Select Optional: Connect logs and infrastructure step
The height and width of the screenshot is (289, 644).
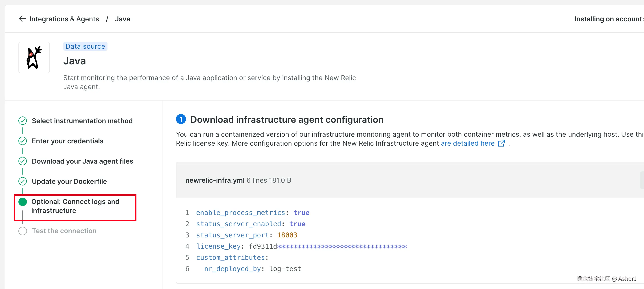coord(75,206)
